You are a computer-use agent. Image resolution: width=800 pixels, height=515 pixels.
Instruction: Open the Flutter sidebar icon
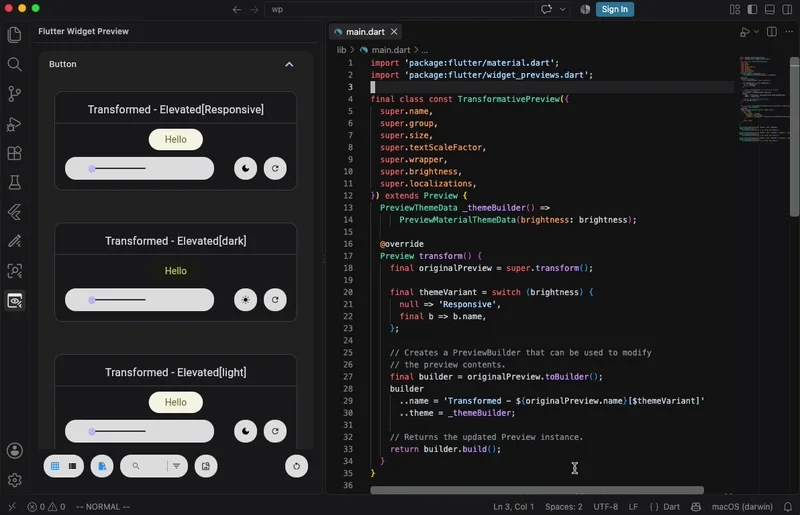tap(14, 212)
